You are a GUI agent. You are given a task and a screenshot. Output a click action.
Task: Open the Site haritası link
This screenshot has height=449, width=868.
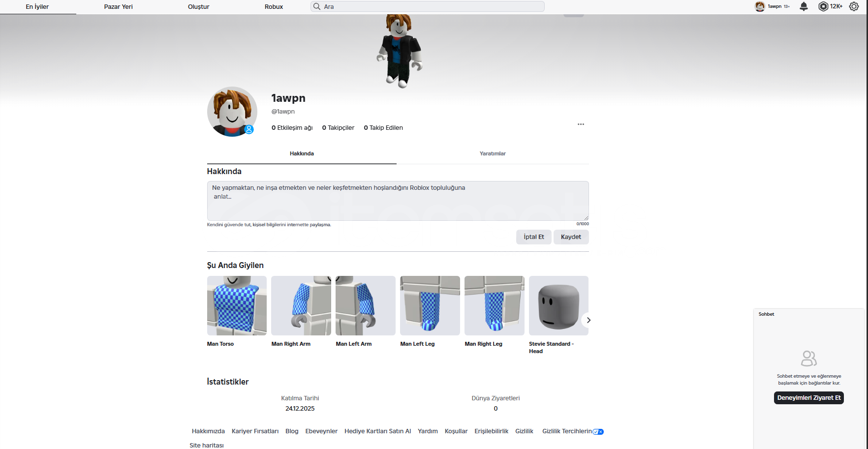(x=207, y=446)
